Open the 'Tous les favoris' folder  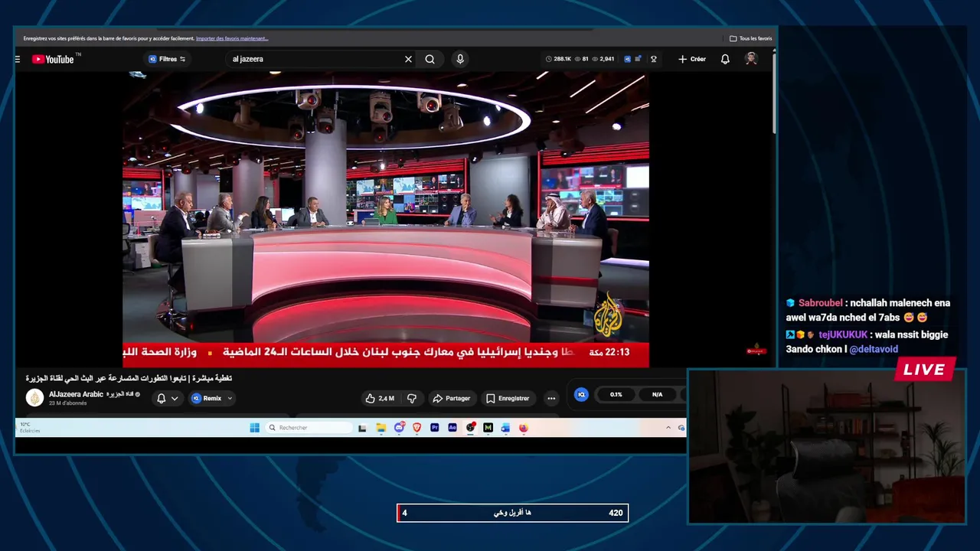750,38
